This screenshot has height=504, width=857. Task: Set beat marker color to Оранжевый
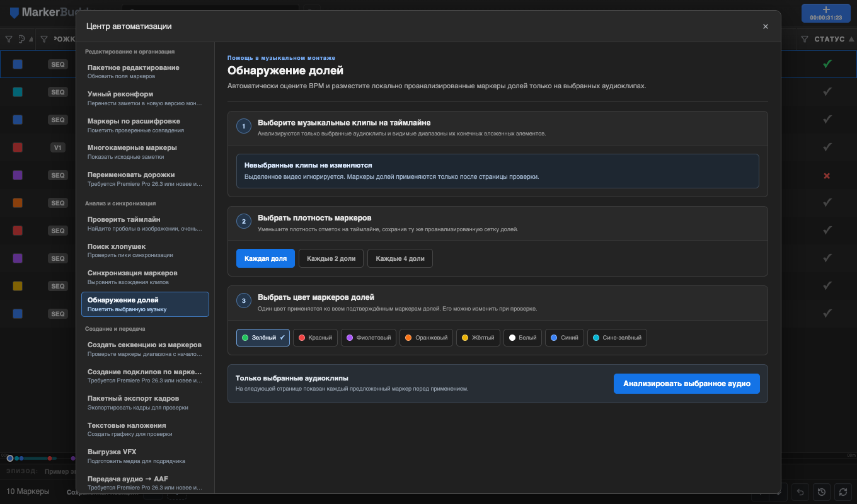(426, 338)
